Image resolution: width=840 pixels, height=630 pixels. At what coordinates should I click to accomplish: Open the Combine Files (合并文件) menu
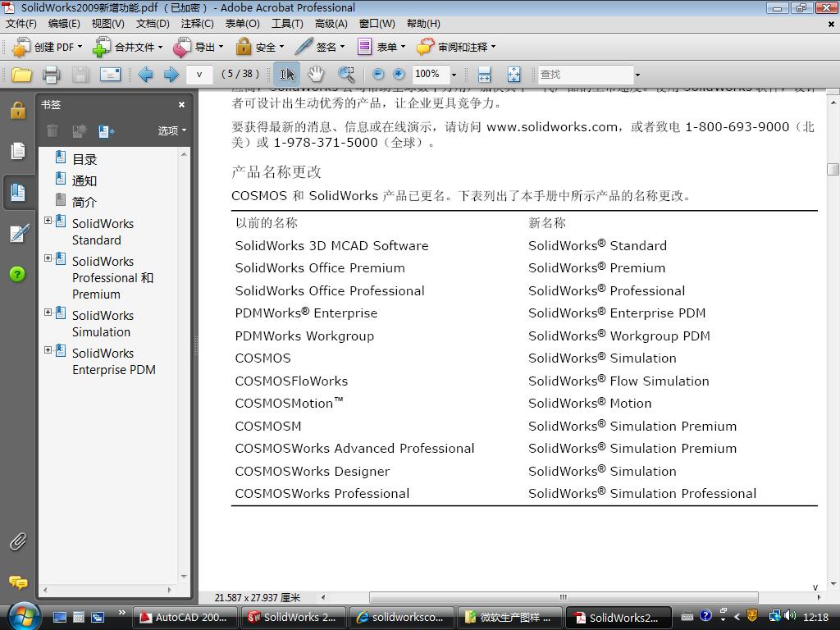pos(127,47)
